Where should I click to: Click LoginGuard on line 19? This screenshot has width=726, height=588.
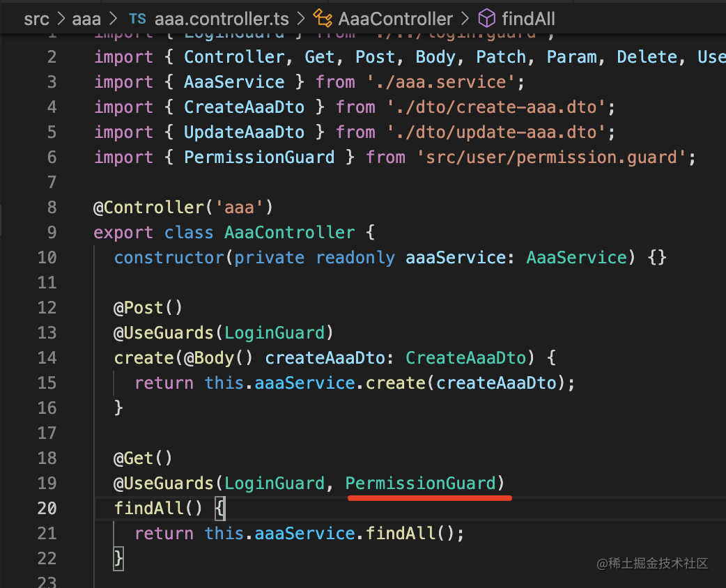(x=275, y=483)
